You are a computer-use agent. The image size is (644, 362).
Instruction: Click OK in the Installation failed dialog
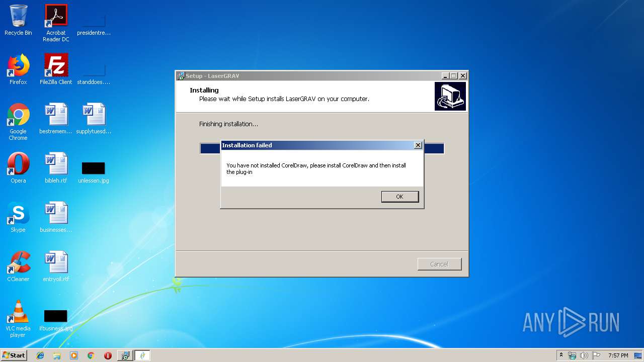400,197
